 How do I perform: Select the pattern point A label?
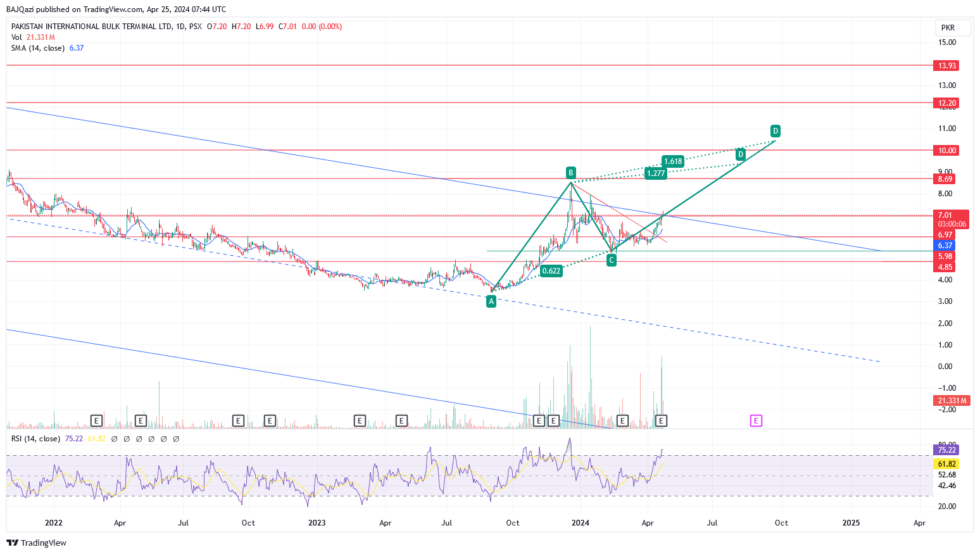coord(491,302)
